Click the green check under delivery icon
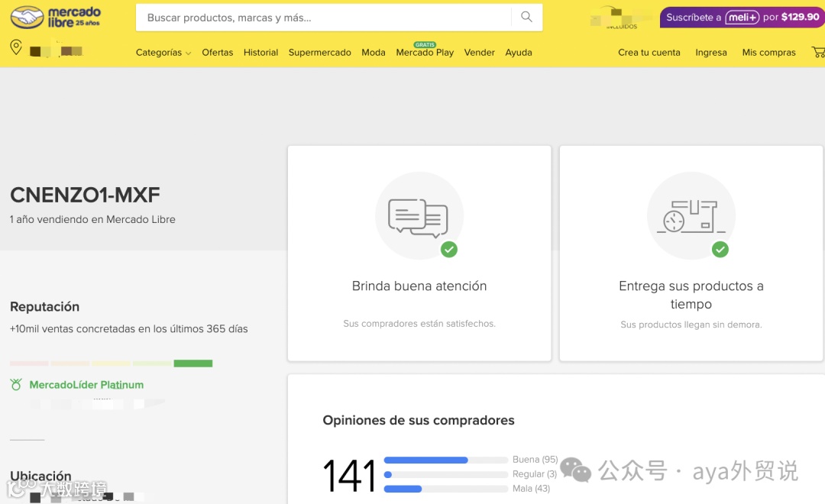This screenshot has width=825, height=504. [x=720, y=250]
